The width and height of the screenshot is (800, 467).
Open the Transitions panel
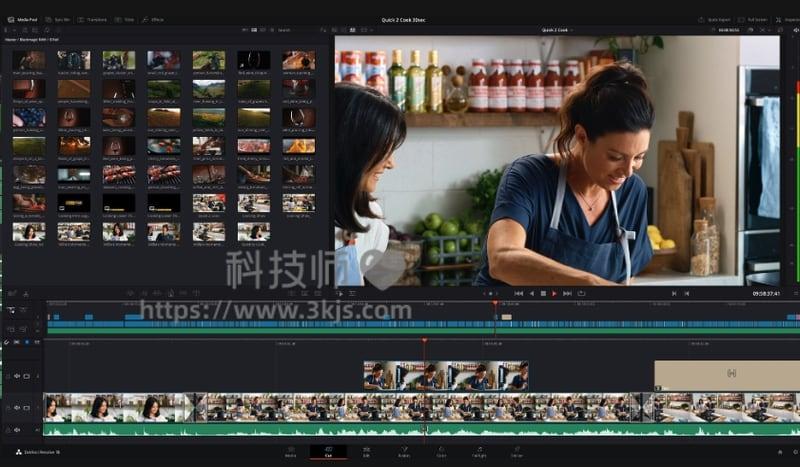tap(92, 19)
